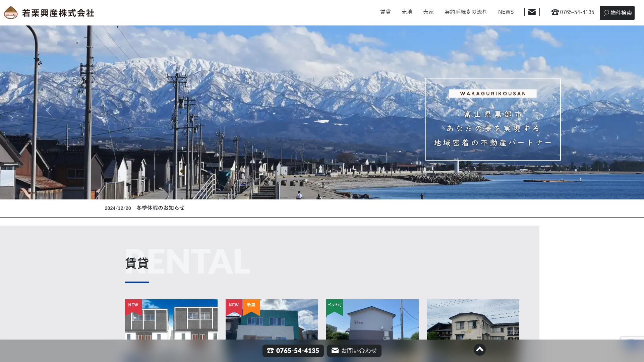Screen dimensions: 644x362
Task: Open the 売地 menu item
Action: pyautogui.click(x=407, y=12)
